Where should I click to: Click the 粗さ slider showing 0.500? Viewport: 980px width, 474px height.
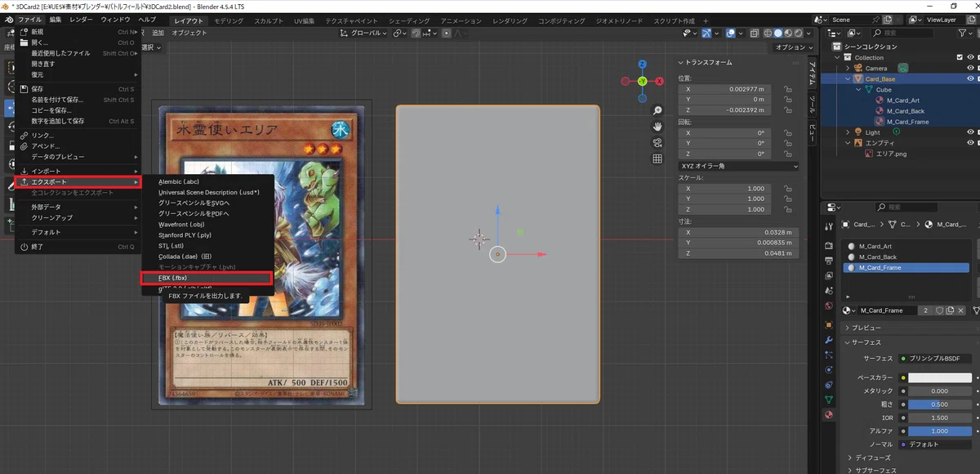[939, 405]
